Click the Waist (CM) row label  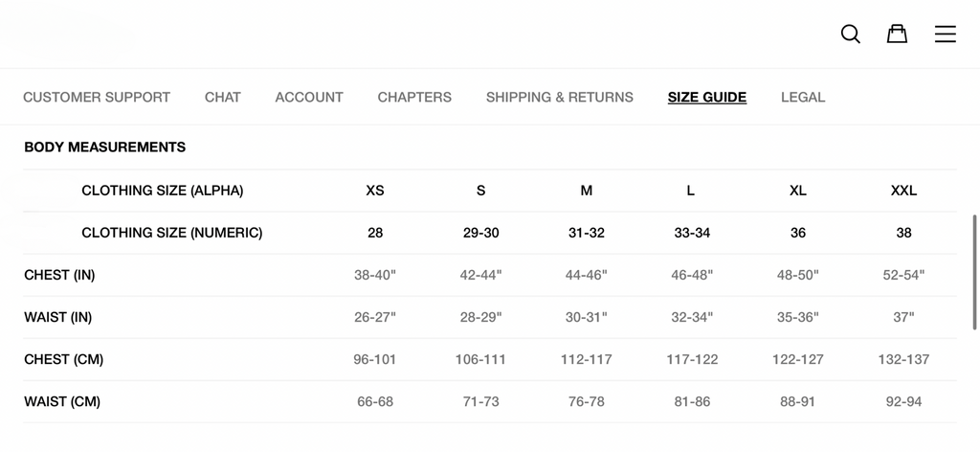[62, 401]
